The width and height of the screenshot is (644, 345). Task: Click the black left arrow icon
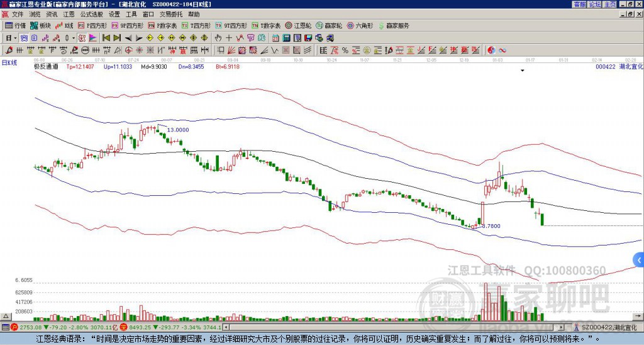click(128, 38)
